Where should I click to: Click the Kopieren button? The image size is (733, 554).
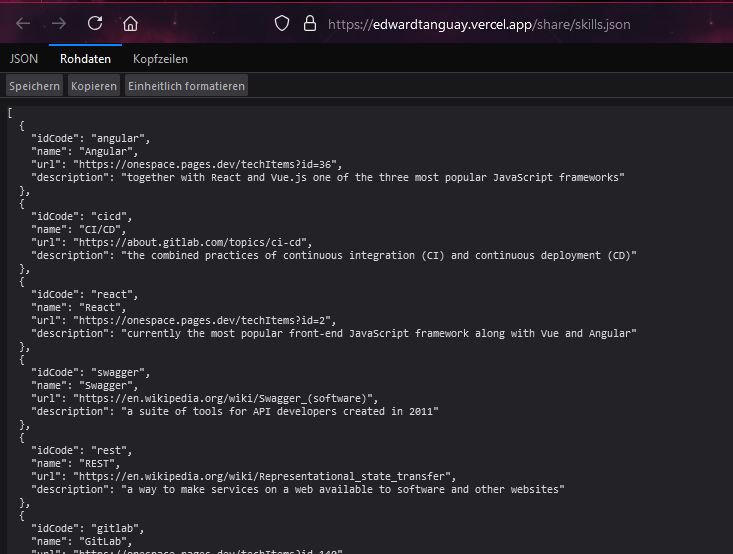93,86
